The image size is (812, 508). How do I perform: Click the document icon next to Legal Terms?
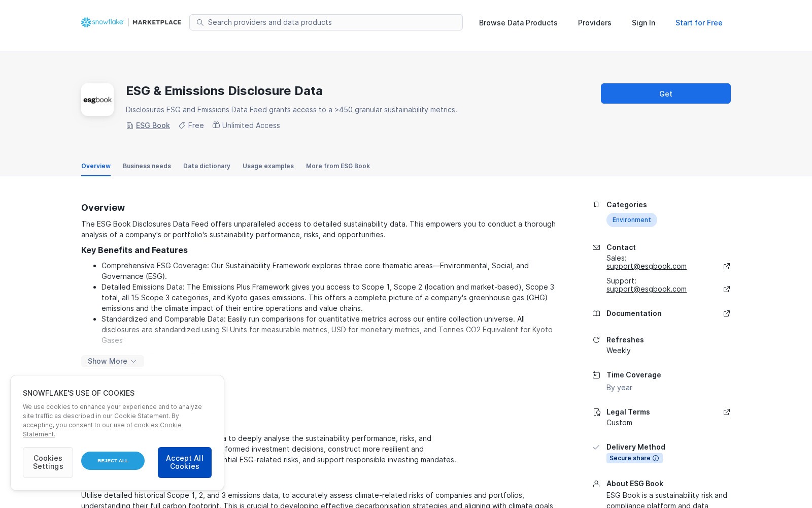point(596,412)
